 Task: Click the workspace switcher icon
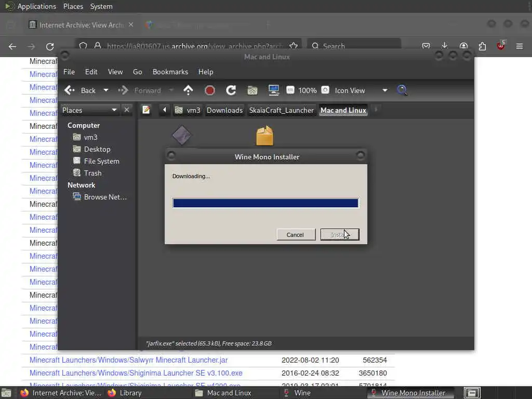click(x=472, y=393)
